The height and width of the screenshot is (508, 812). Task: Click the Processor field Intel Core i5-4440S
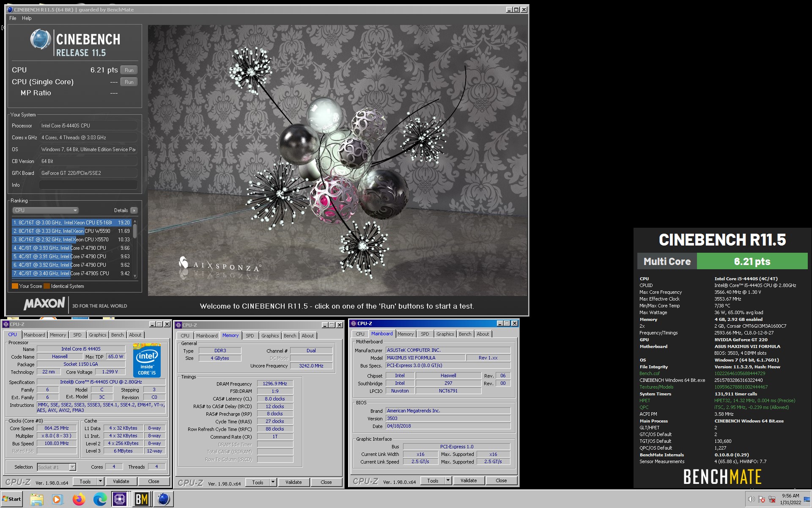coord(88,126)
